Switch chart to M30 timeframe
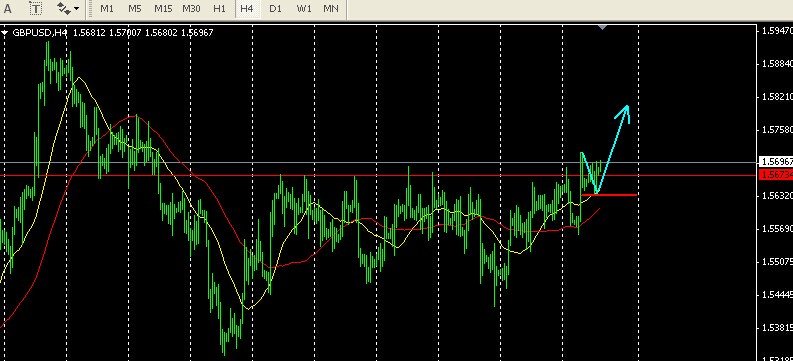Viewport: 793px width, 361px height. pyautogui.click(x=191, y=9)
